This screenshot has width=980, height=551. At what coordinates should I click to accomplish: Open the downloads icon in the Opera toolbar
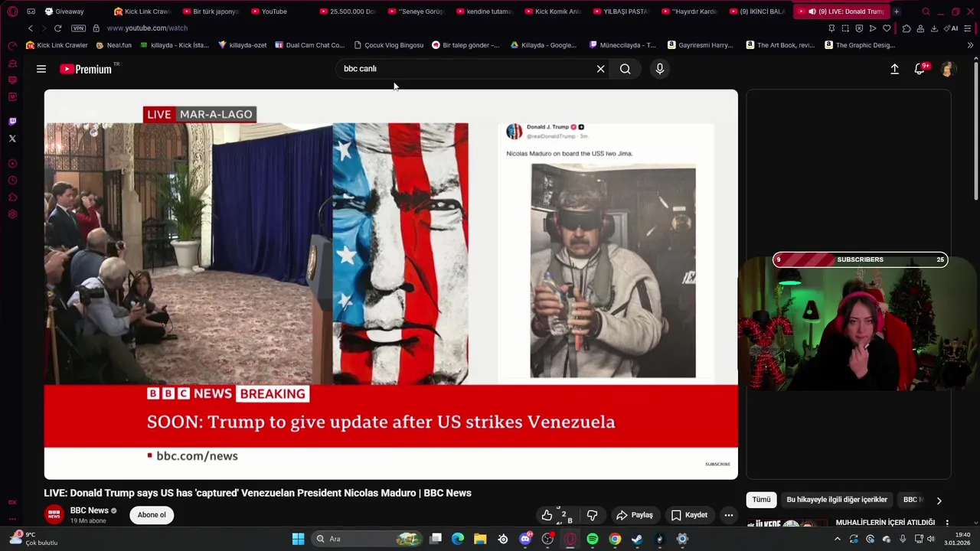tap(934, 28)
